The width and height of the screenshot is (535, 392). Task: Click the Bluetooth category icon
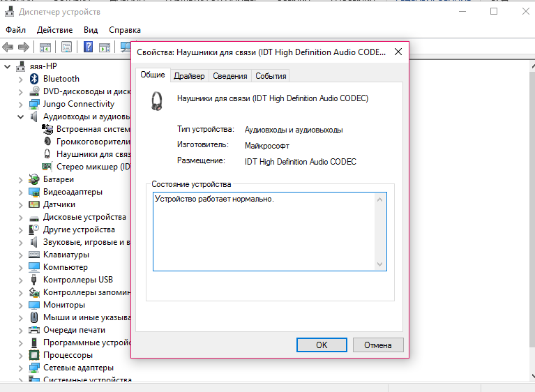pos(33,79)
